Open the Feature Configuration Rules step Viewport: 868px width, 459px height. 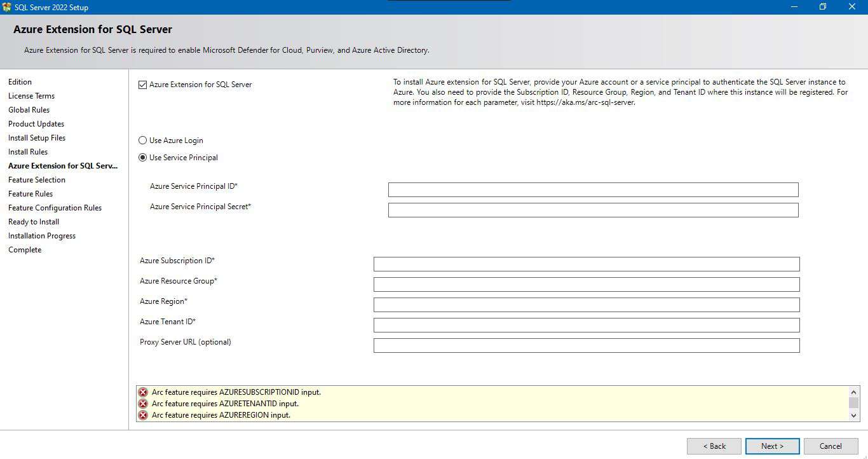(55, 208)
